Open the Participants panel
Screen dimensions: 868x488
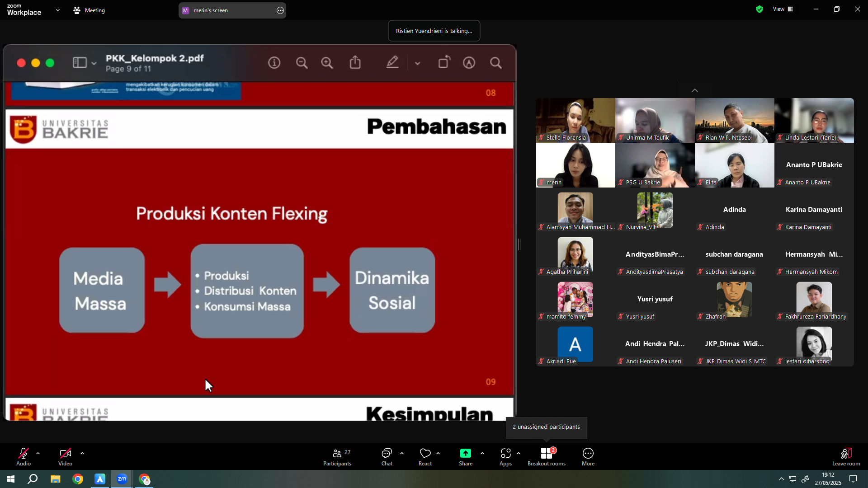click(x=337, y=457)
